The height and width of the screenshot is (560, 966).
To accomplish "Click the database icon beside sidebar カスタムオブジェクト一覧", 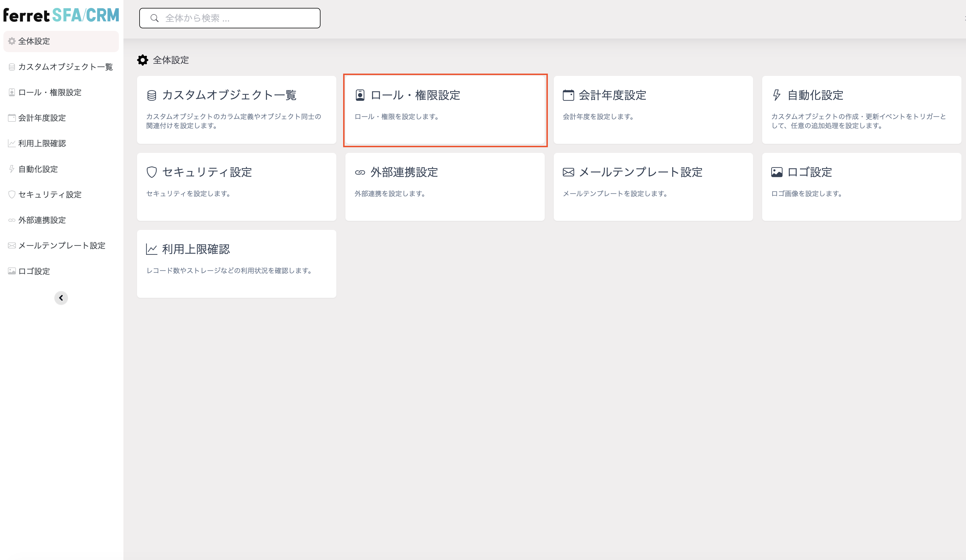I will coord(12,67).
